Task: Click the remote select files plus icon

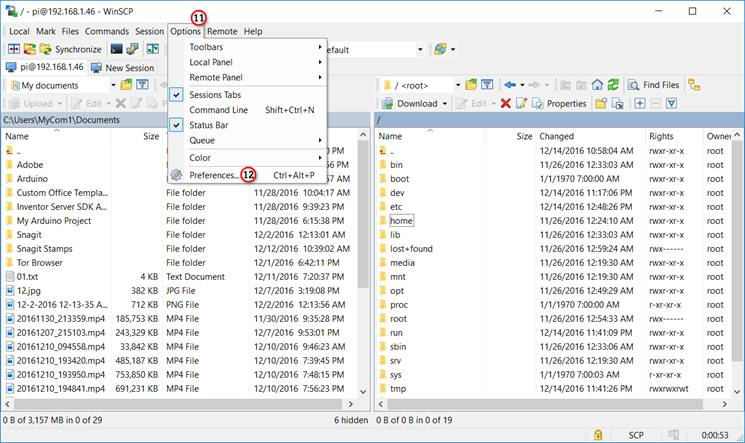Action: tap(640, 103)
